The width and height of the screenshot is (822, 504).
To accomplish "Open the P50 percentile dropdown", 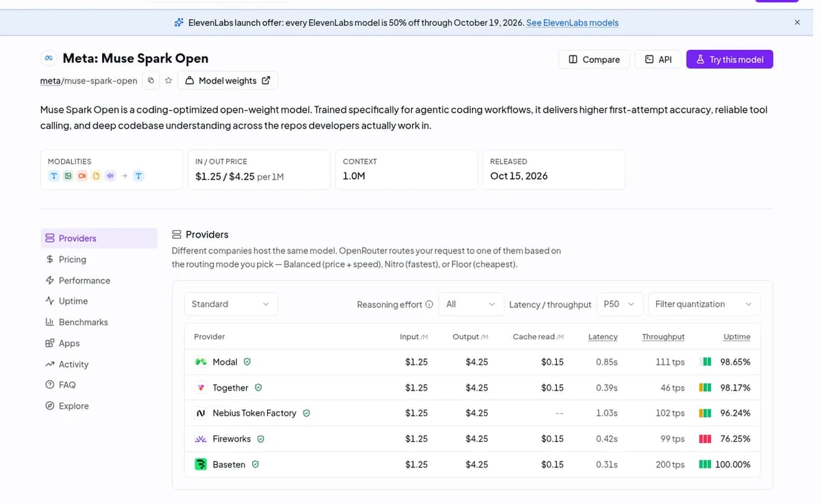I will point(620,304).
